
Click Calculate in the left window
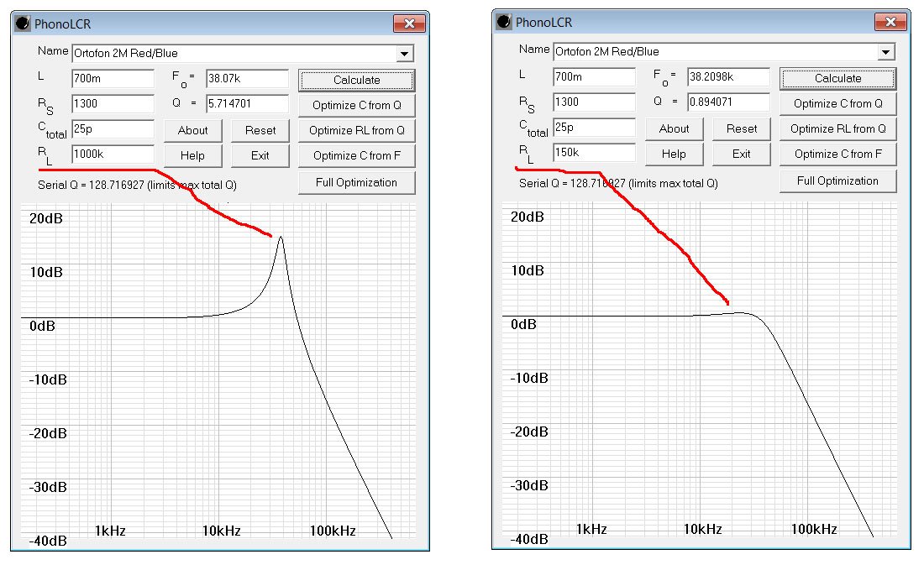click(356, 80)
